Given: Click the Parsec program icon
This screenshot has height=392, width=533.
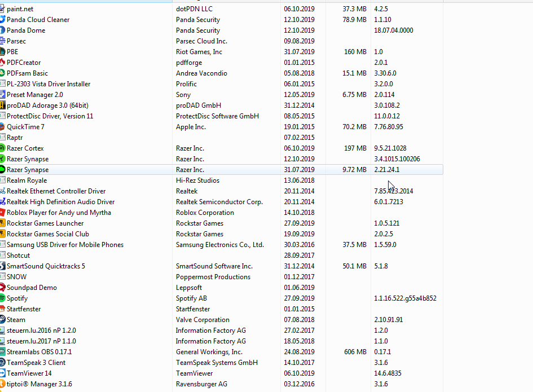Looking at the screenshot, I should 2,41.
